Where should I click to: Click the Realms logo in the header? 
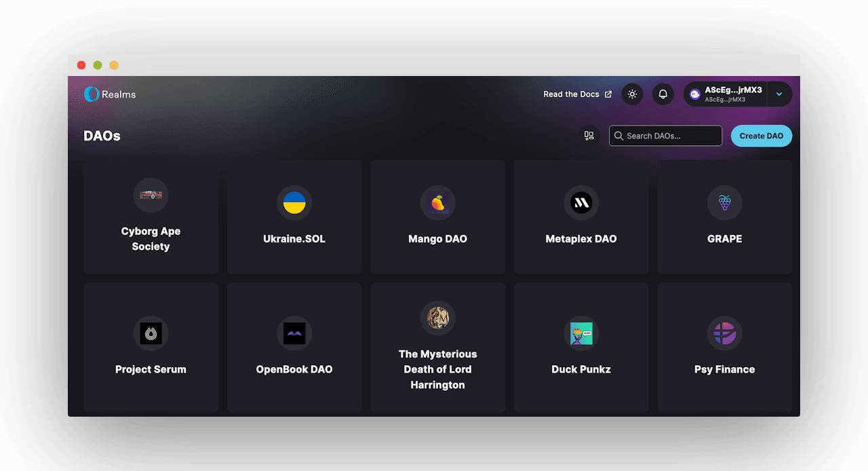(x=109, y=94)
